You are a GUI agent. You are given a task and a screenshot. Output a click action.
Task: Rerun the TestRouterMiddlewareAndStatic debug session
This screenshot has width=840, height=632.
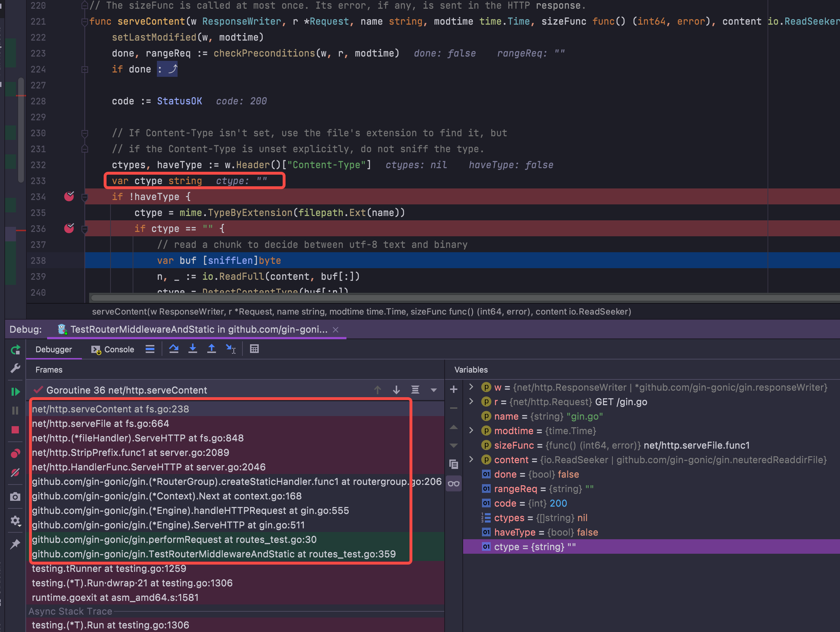(x=15, y=349)
